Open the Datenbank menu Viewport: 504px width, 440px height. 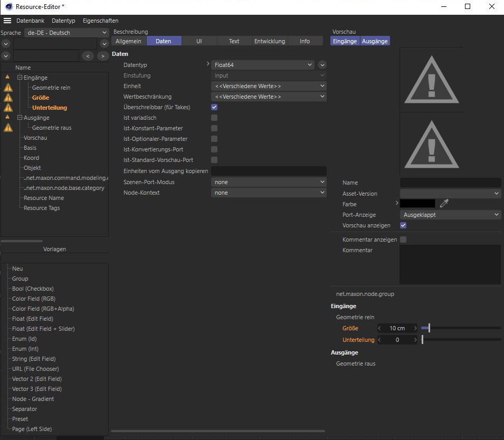[x=30, y=21]
